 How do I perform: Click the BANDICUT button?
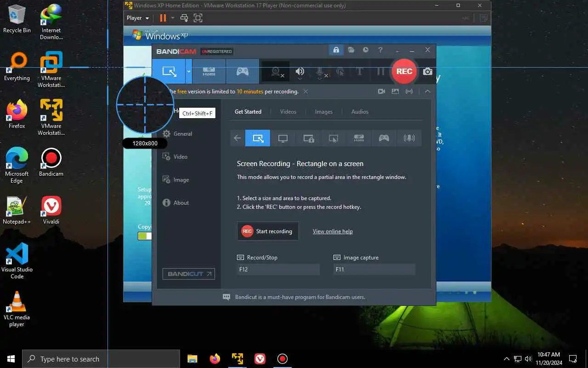(x=188, y=274)
